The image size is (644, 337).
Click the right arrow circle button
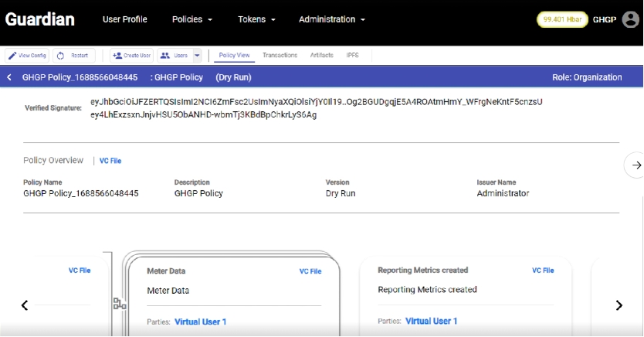tap(636, 165)
